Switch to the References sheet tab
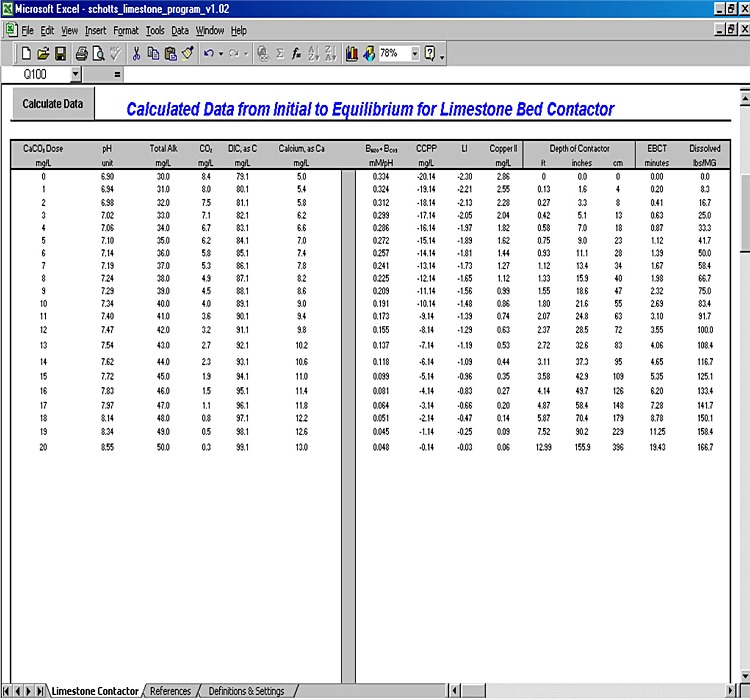The width and height of the screenshot is (750, 700). click(170, 691)
